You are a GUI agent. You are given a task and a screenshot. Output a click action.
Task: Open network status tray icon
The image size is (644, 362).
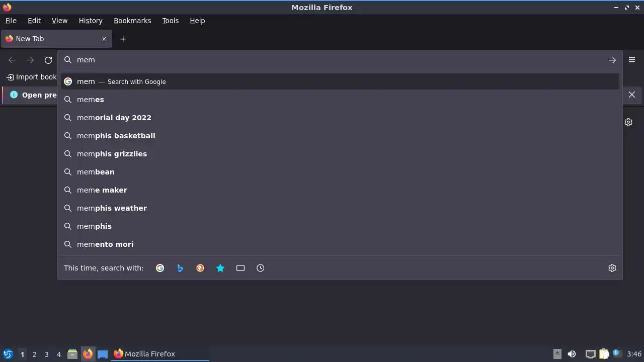pos(591,354)
